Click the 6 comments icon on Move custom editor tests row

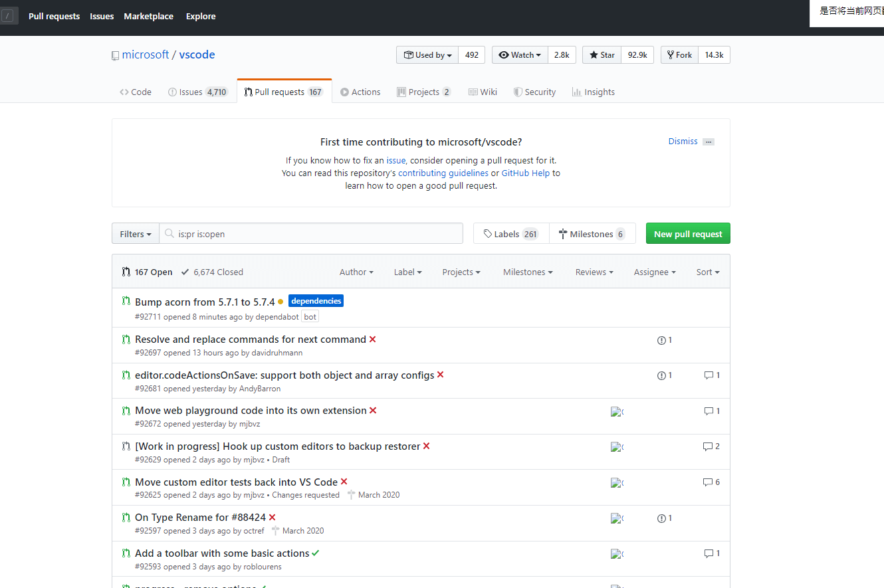(708, 482)
